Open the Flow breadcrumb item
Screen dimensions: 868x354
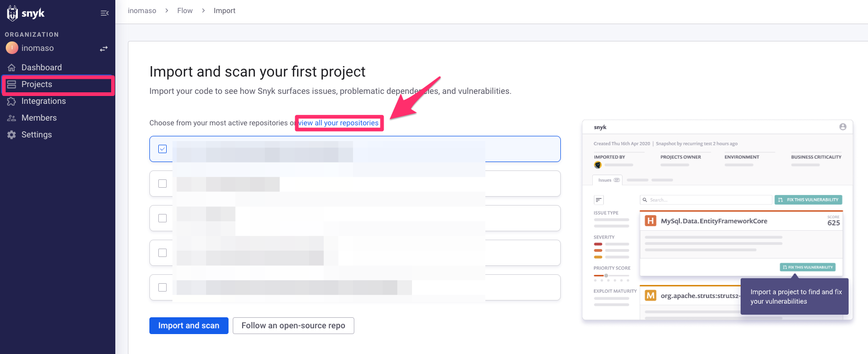185,10
